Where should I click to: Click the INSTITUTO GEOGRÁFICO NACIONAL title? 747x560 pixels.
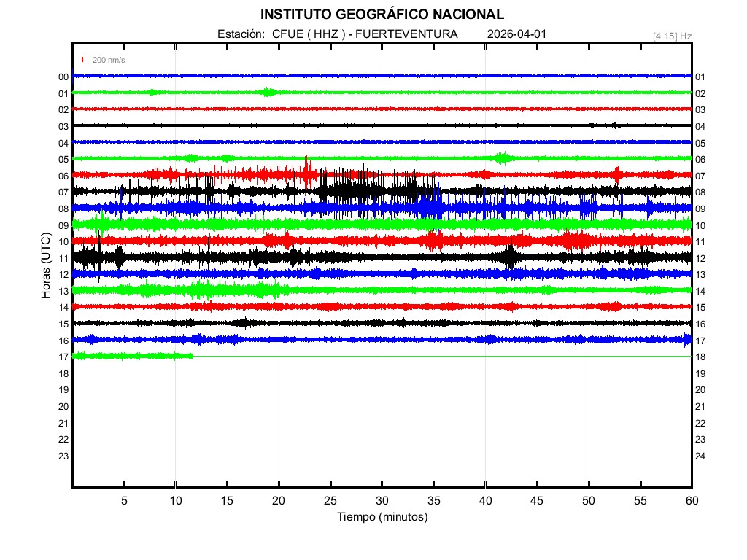(x=382, y=15)
